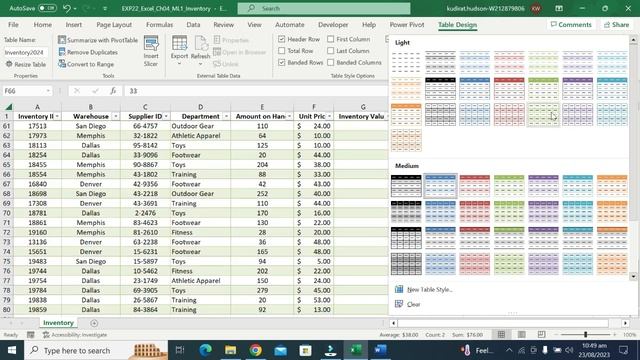Go to the Data tab
Screen dimensions: 640x360
[x=193, y=24]
